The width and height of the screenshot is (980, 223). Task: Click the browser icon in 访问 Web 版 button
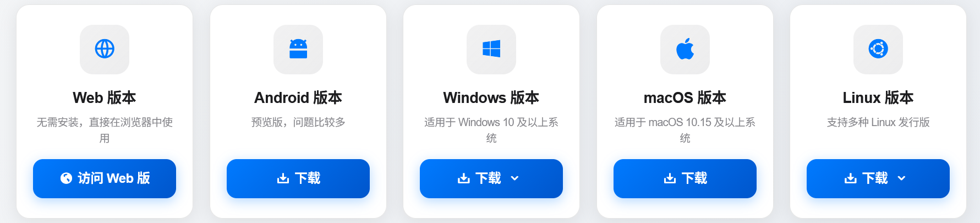tap(66, 178)
